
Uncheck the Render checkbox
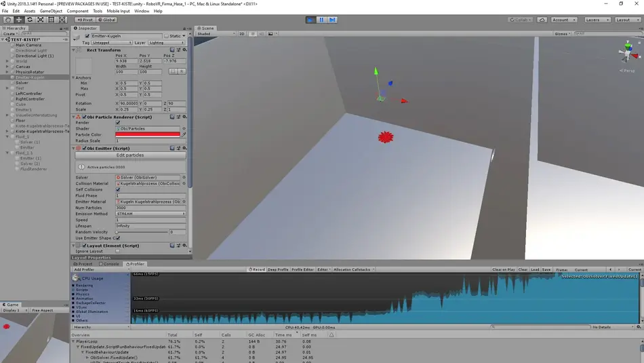pyautogui.click(x=118, y=123)
